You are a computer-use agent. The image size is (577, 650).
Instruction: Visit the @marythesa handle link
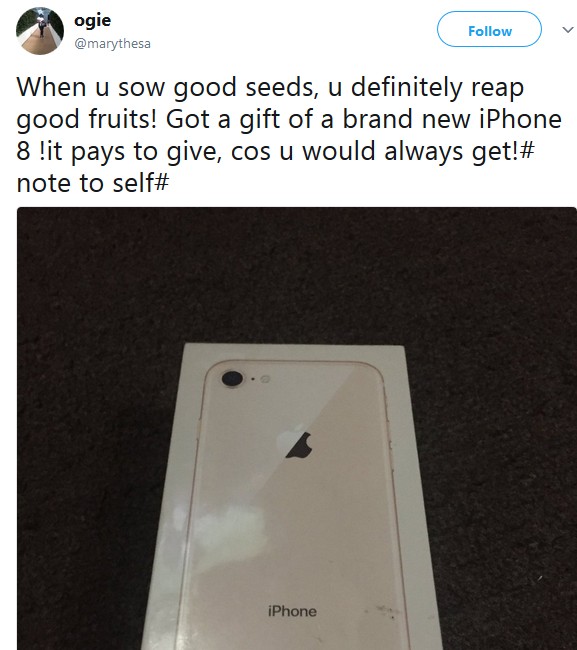tap(112, 44)
